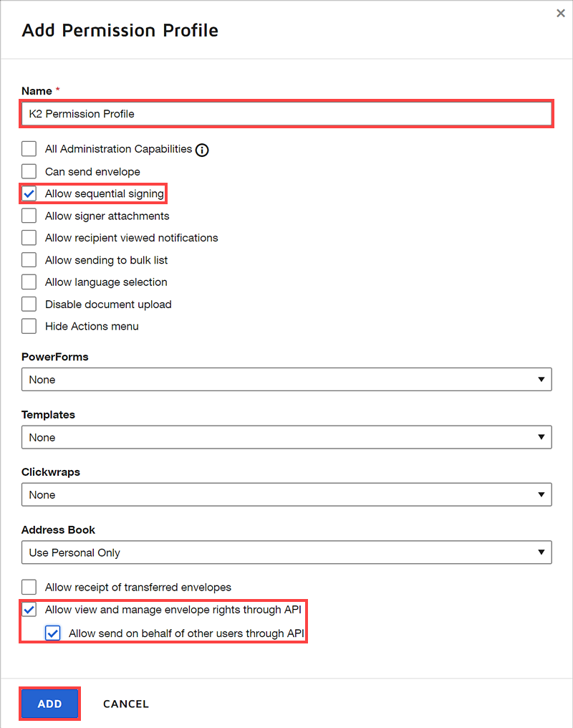This screenshot has height=728, width=573.
Task: Click the info icon beside All Administration Capabilities
Action: (x=202, y=150)
